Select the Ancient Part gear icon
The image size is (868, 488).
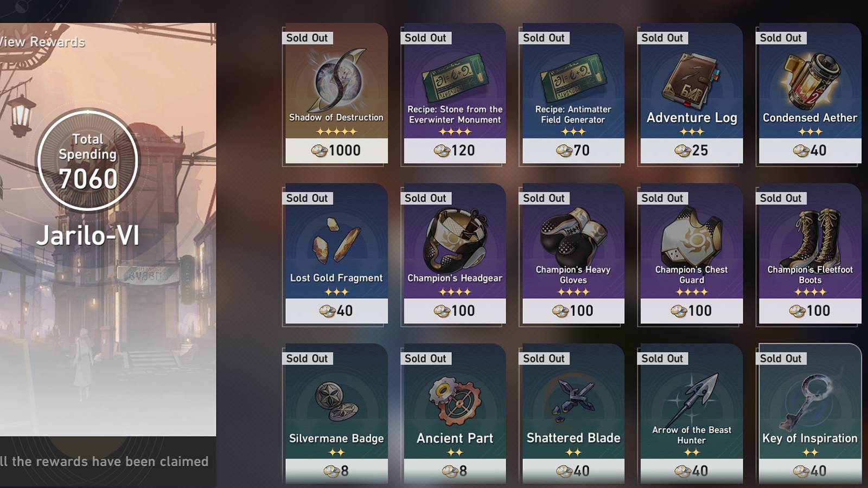tap(455, 401)
